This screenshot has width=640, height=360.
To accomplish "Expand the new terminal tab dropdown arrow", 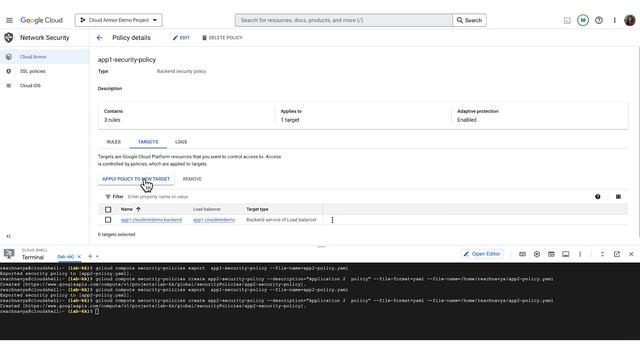I will click(x=97, y=257).
